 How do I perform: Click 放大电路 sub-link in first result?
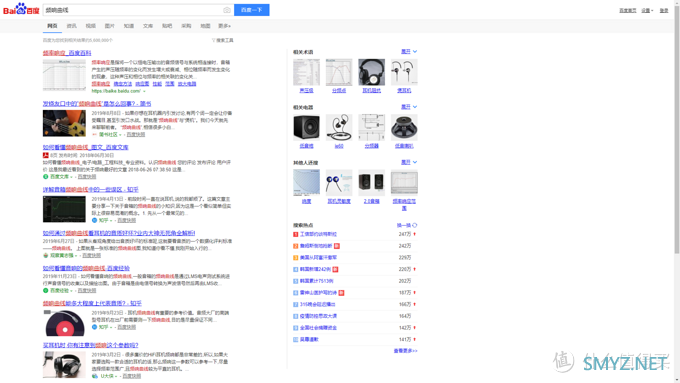click(x=187, y=84)
